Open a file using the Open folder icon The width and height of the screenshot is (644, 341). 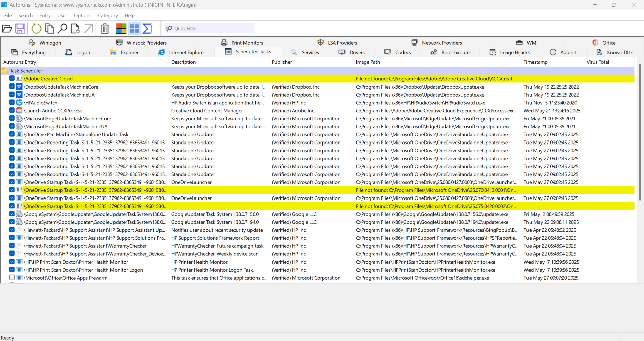point(7,29)
